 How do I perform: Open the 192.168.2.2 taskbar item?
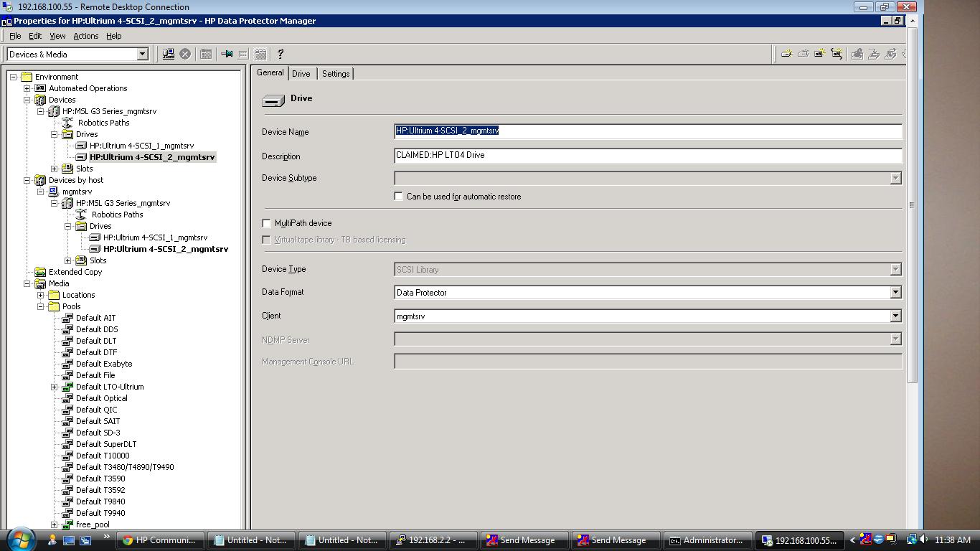433,540
